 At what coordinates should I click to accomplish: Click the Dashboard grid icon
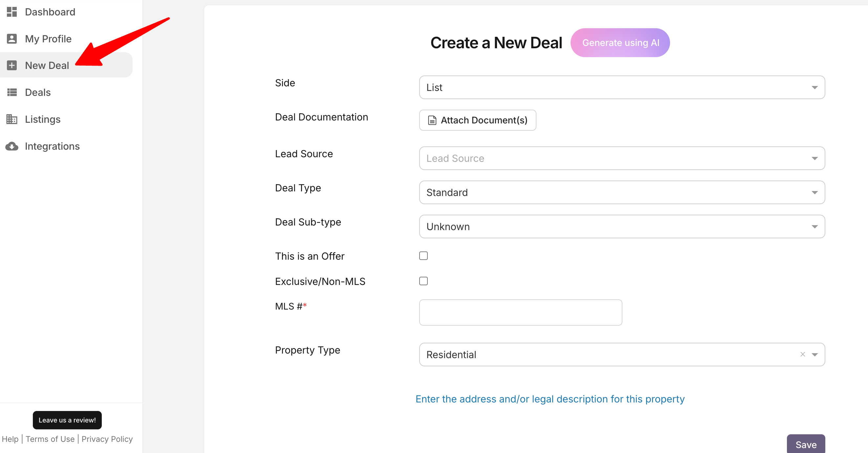pos(12,12)
